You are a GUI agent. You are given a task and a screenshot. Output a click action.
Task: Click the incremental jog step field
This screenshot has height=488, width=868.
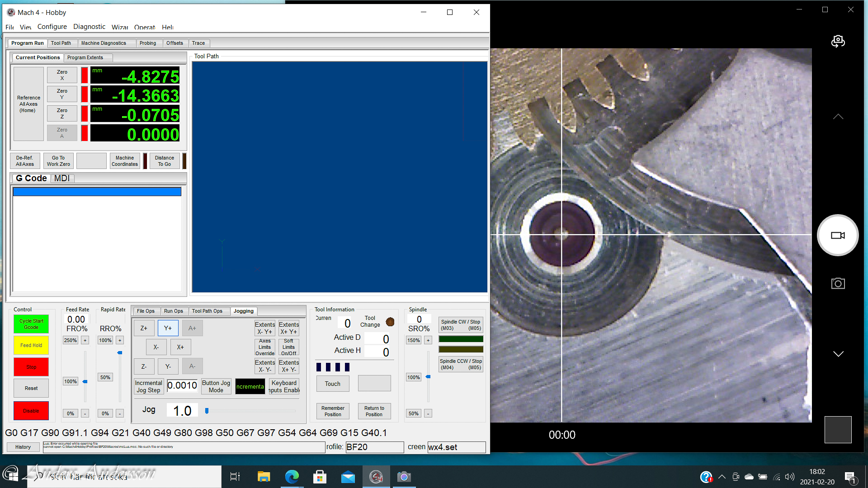(x=182, y=385)
